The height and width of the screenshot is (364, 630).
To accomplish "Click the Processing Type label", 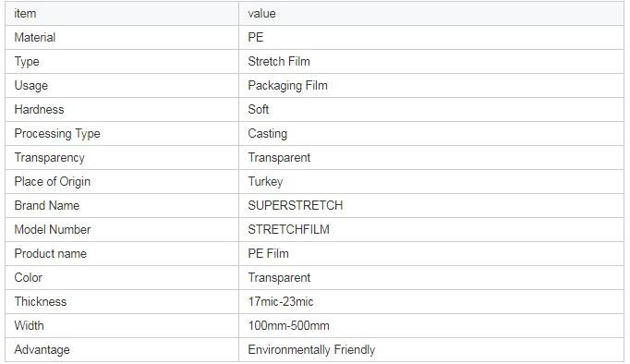I will 57,133.
